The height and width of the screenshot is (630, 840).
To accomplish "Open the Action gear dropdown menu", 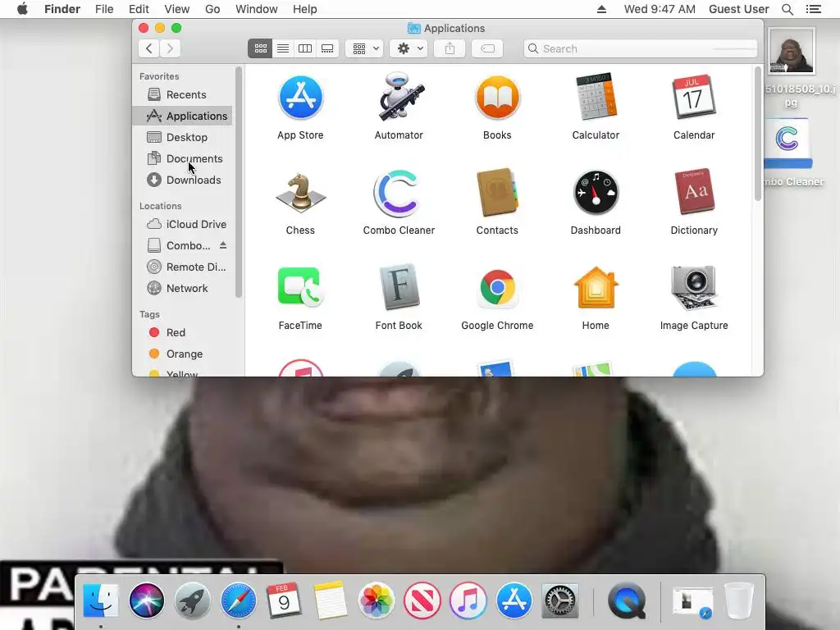I will click(x=409, y=48).
